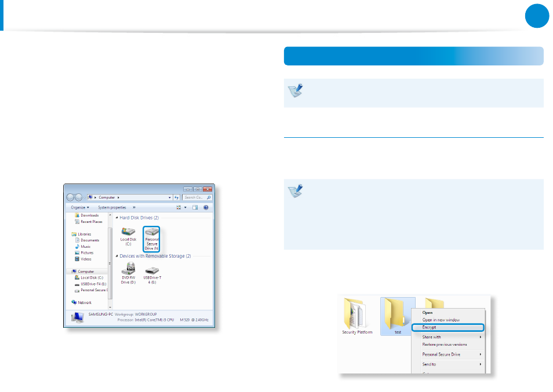
Task: Minimize the Computer Explorer window
Action: 188,189
